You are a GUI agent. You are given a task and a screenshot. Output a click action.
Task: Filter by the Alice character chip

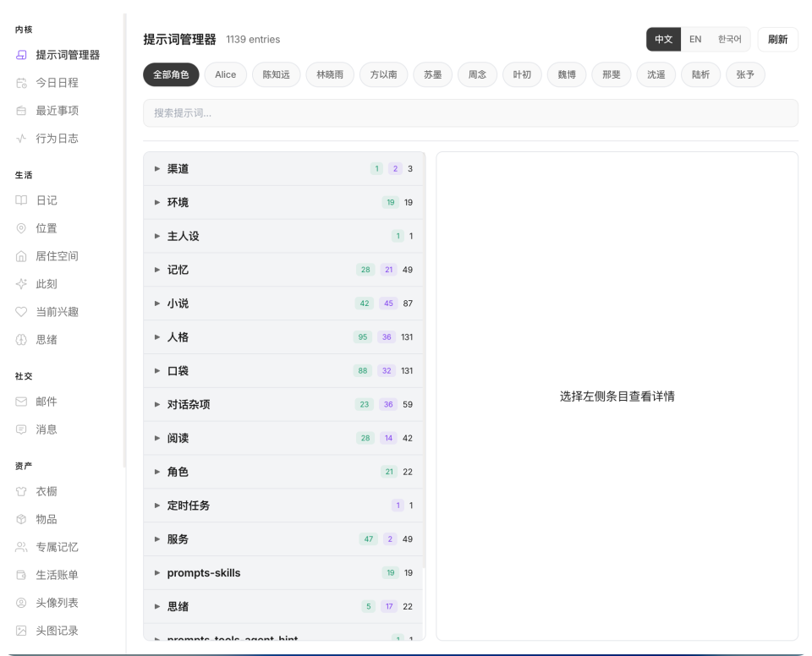225,74
